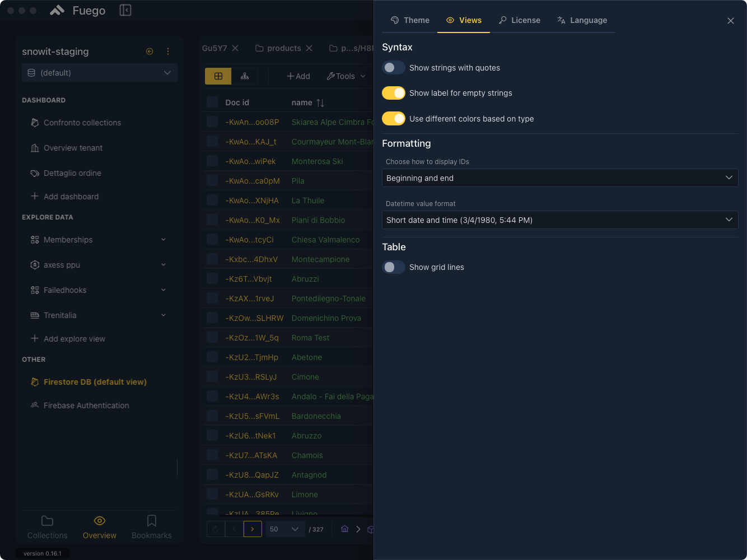Click Add explore view
The width and height of the screenshot is (747, 560).
(68, 339)
